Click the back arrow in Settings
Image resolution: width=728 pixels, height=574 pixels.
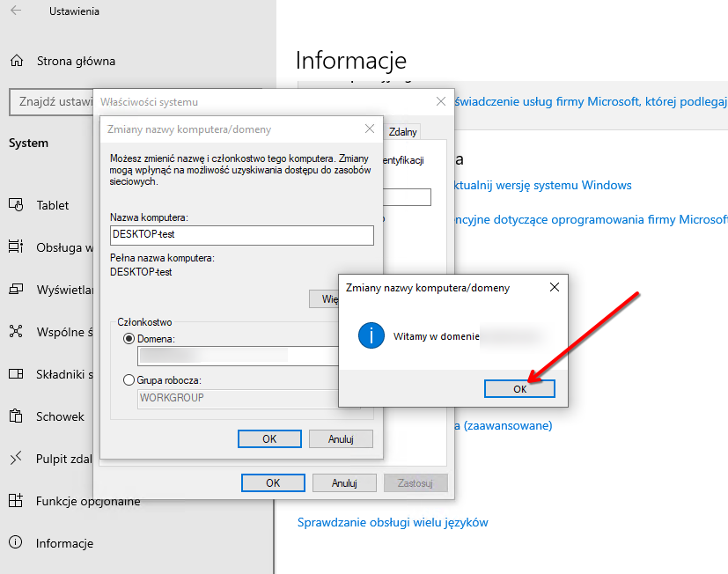pos(16,11)
